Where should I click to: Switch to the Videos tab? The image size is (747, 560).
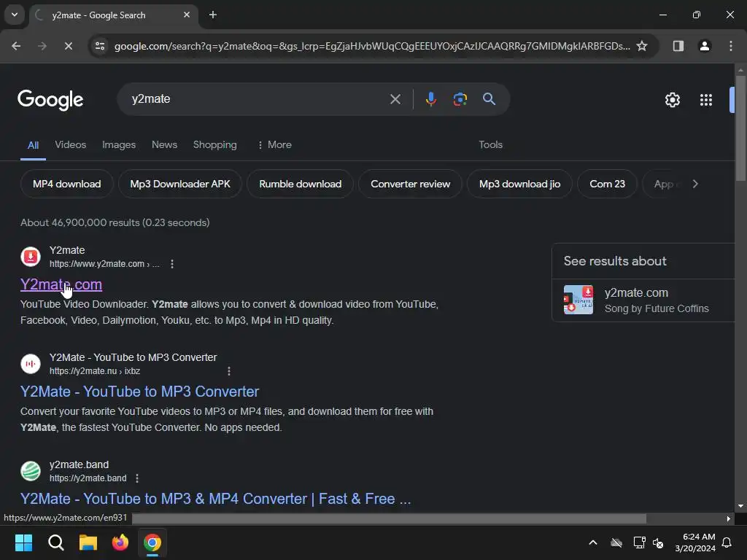click(x=71, y=145)
